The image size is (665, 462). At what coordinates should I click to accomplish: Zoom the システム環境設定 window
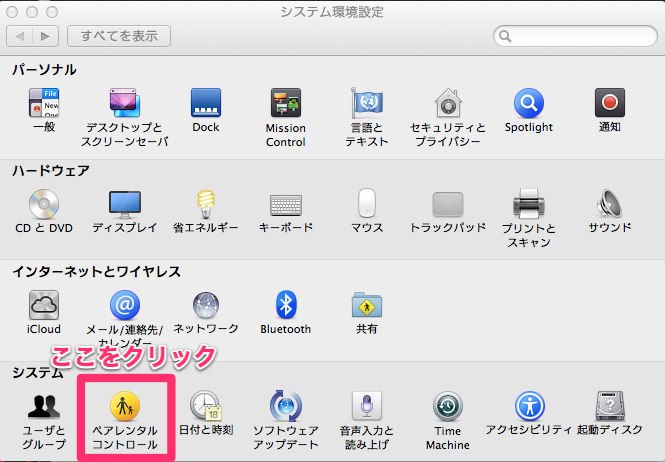coord(52,12)
